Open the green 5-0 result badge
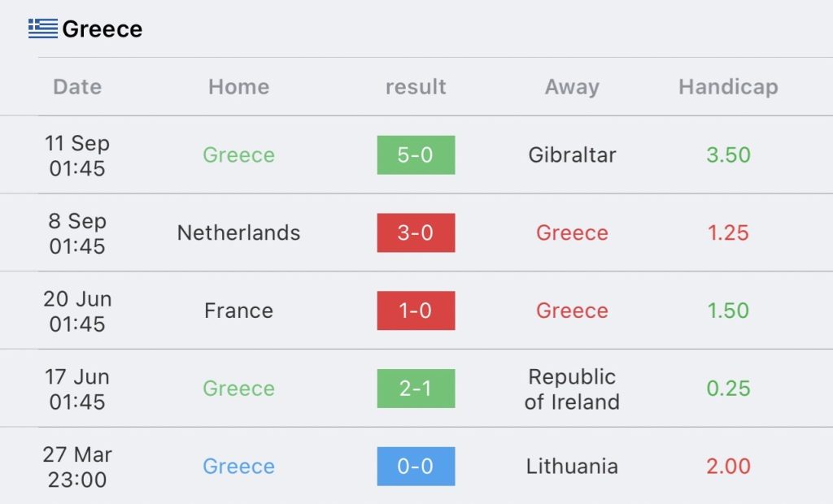 click(x=416, y=155)
